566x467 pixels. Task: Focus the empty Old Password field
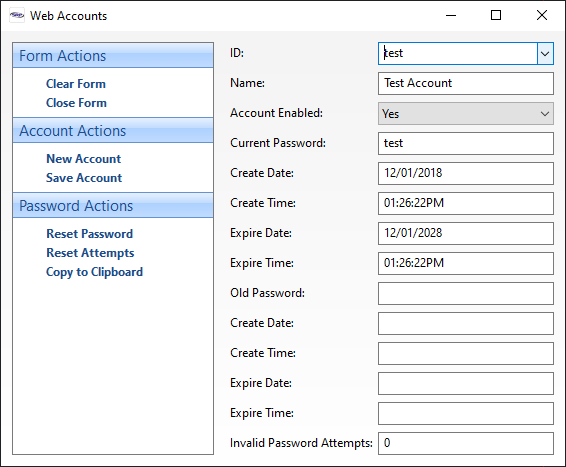[466, 293]
